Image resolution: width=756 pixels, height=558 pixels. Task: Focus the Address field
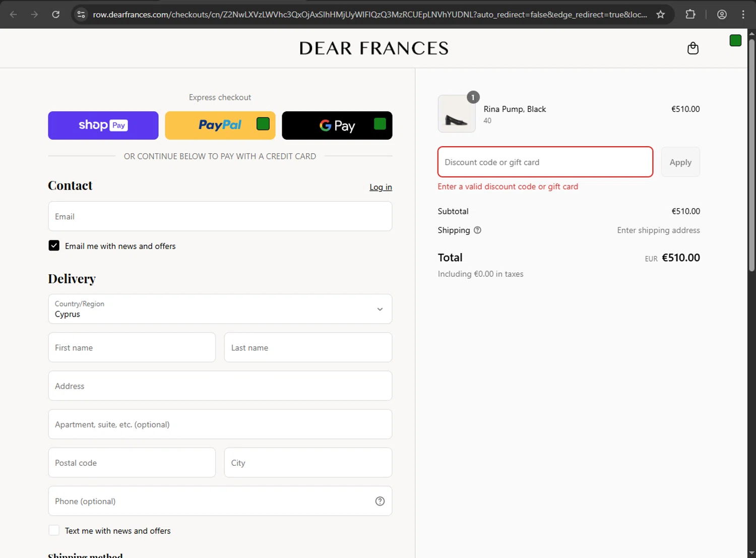point(220,386)
